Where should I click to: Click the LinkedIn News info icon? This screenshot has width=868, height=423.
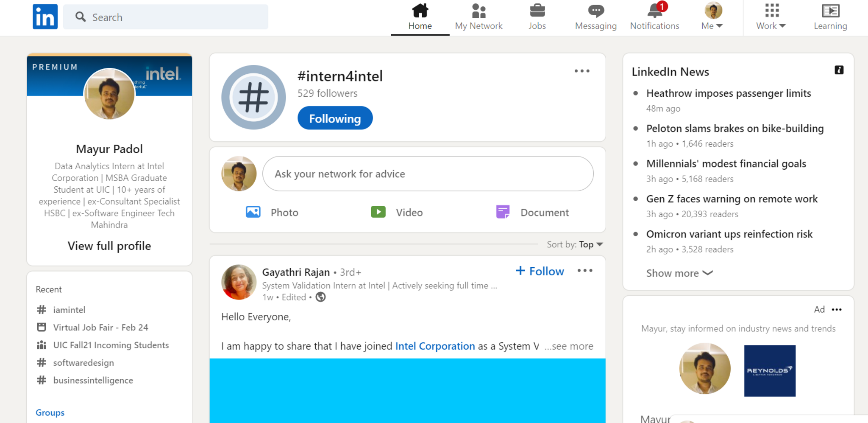coord(839,70)
